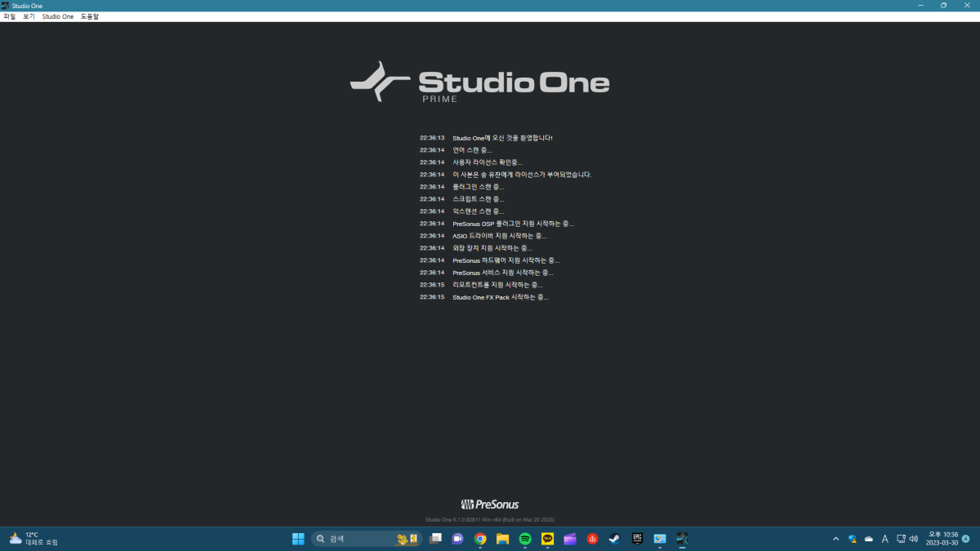Click the '사용자 라이선스 확인중...' log line

[488, 162]
